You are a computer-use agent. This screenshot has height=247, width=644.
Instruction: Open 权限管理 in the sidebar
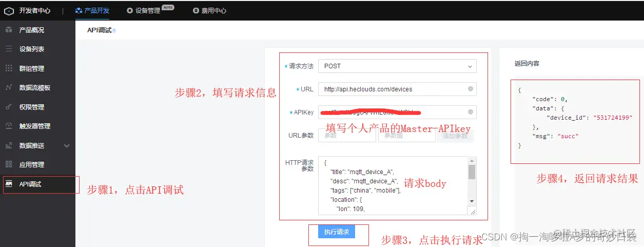[x=32, y=107]
